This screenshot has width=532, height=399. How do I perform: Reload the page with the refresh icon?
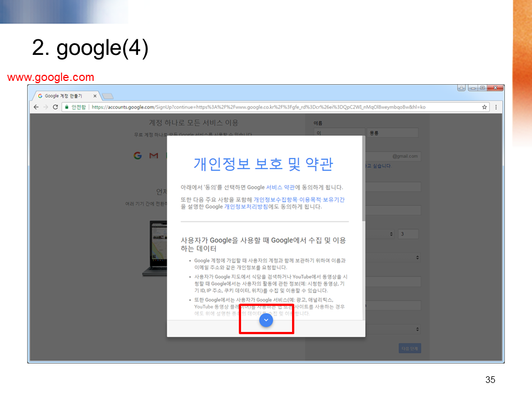(x=55, y=107)
